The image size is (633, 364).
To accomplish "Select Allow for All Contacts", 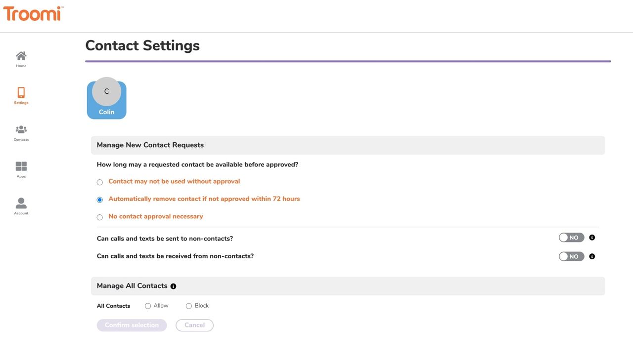I will click(148, 306).
